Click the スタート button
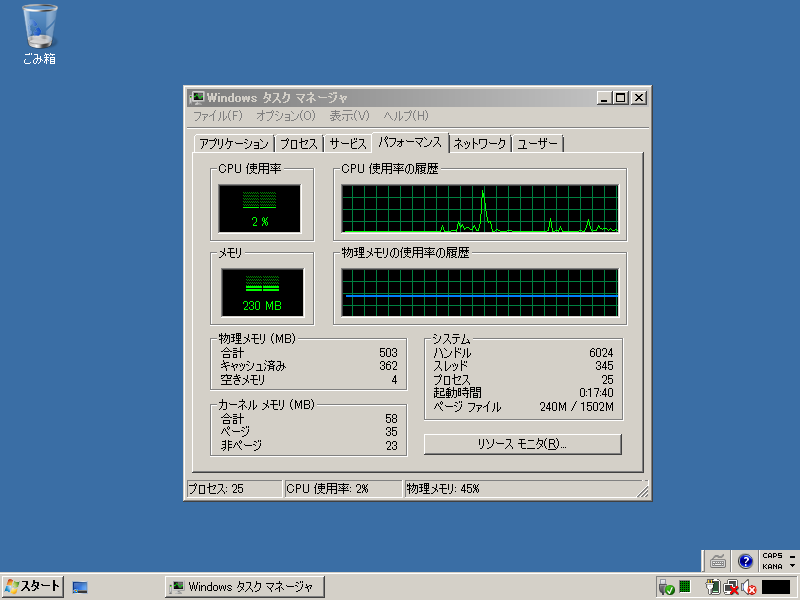The width and height of the screenshot is (800, 600). click(x=30, y=587)
